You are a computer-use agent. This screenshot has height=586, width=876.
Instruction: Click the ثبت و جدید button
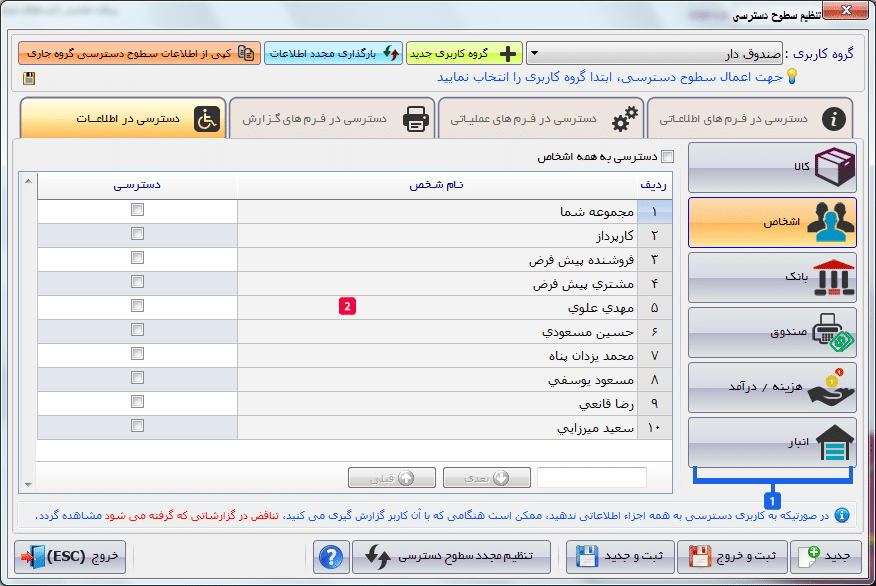point(620,557)
